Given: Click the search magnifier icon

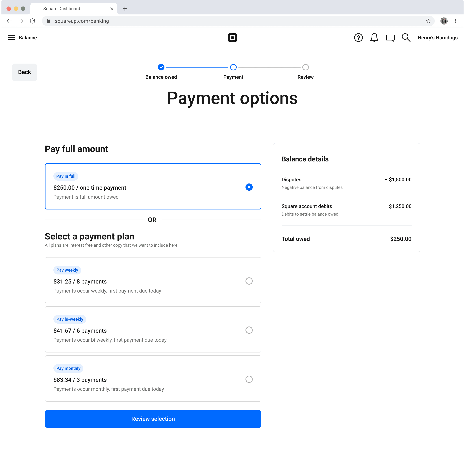Looking at the screenshot, I should point(406,38).
